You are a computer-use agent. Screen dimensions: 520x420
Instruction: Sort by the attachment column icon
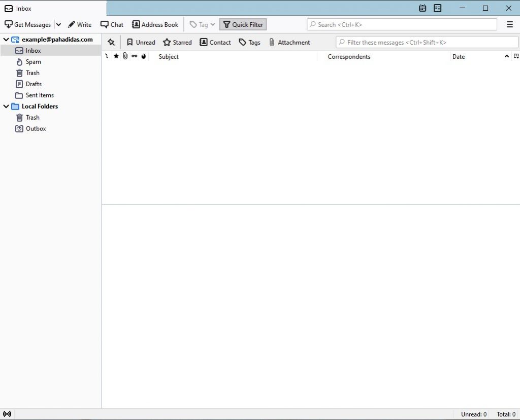125,56
